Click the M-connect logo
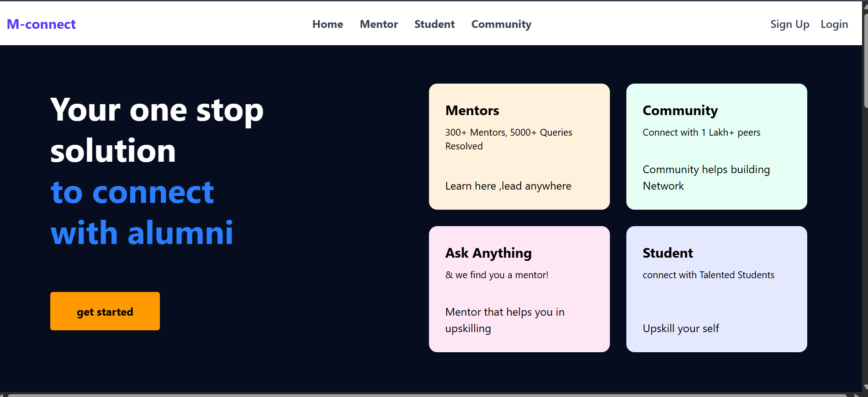Screen dimensions: 868x397 click(41, 24)
